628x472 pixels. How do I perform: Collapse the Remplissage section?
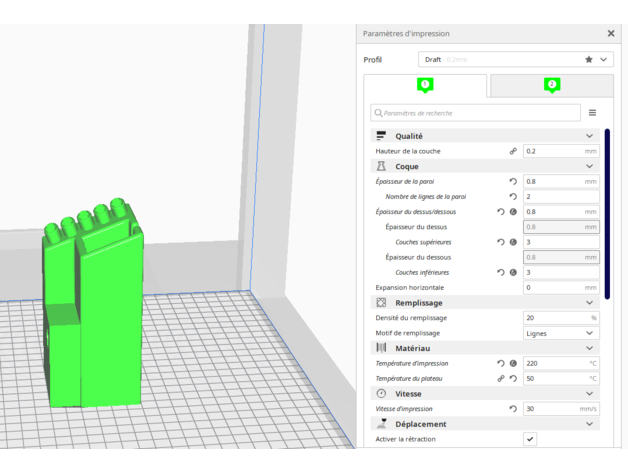click(589, 302)
